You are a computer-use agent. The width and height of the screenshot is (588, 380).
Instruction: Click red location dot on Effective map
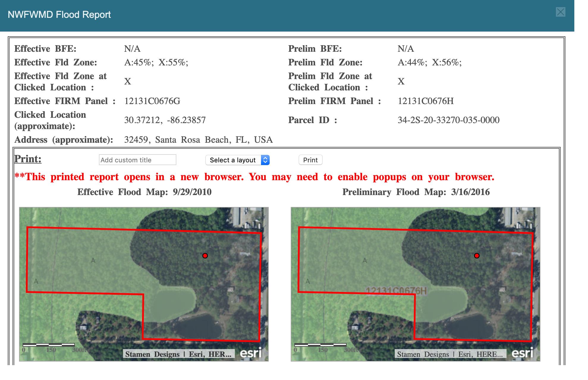coord(205,256)
